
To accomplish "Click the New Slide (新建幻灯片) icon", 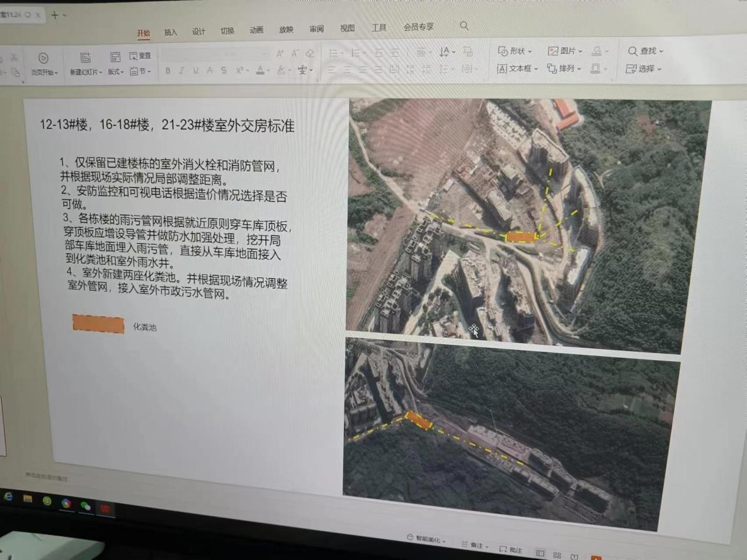I will (x=85, y=58).
